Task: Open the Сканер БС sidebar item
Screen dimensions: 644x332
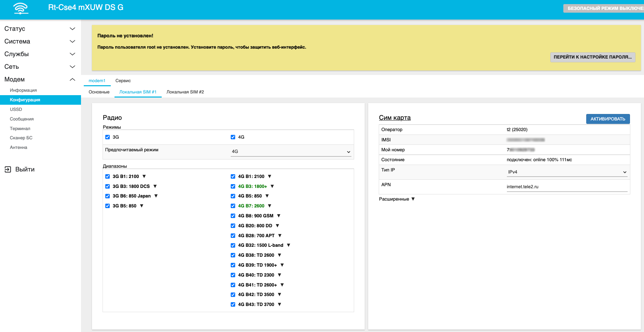Action: click(x=21, y=138)
